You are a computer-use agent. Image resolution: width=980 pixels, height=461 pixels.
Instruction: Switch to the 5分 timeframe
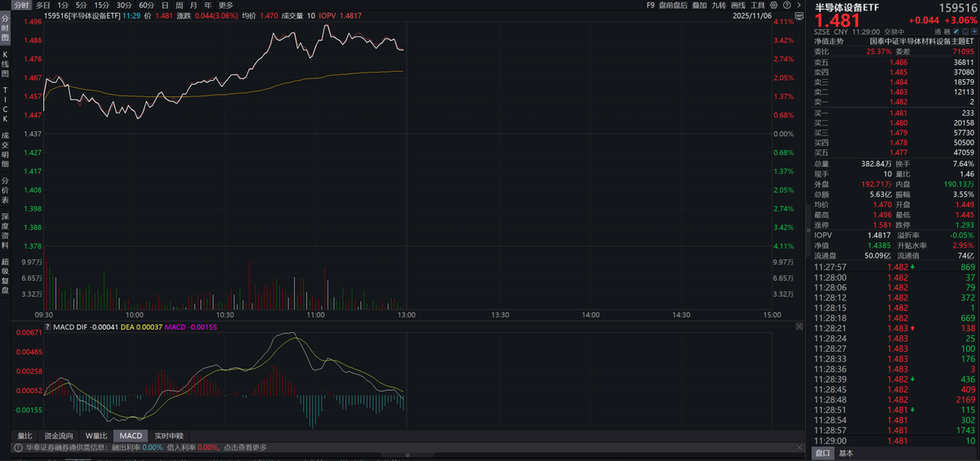pos(81,5)
